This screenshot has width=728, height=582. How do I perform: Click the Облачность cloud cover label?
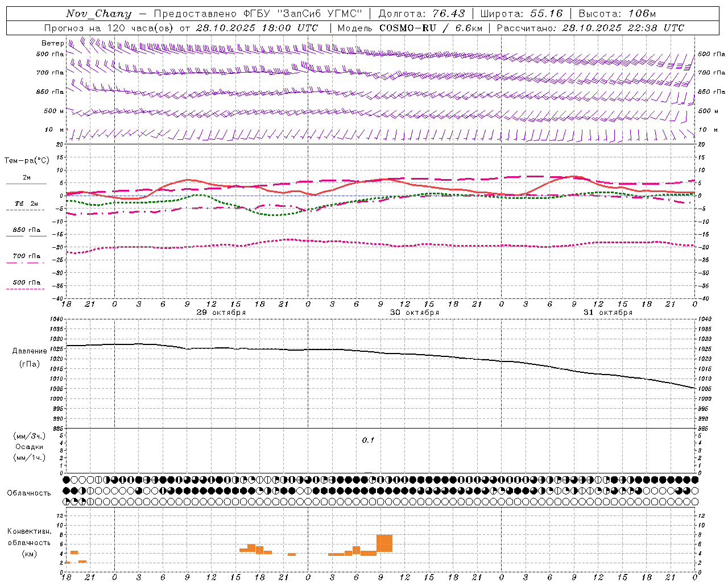pyautogui.click(x=29, y=493)
